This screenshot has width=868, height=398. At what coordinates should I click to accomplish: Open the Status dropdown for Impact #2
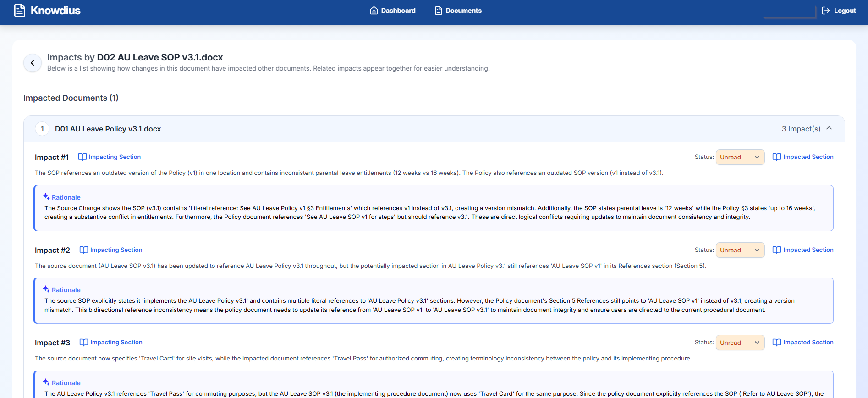click(x=740, y=250)
